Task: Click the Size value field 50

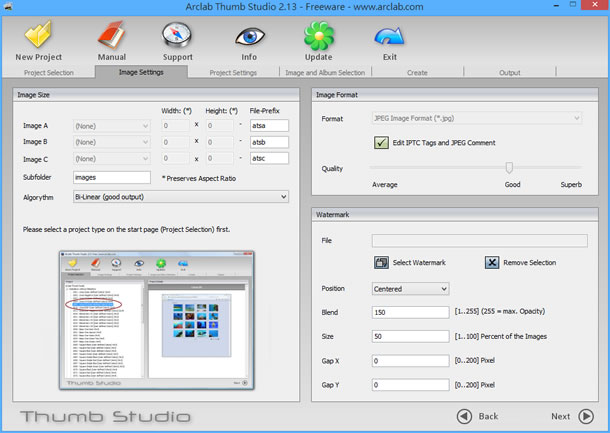Action: click(410, 337)
